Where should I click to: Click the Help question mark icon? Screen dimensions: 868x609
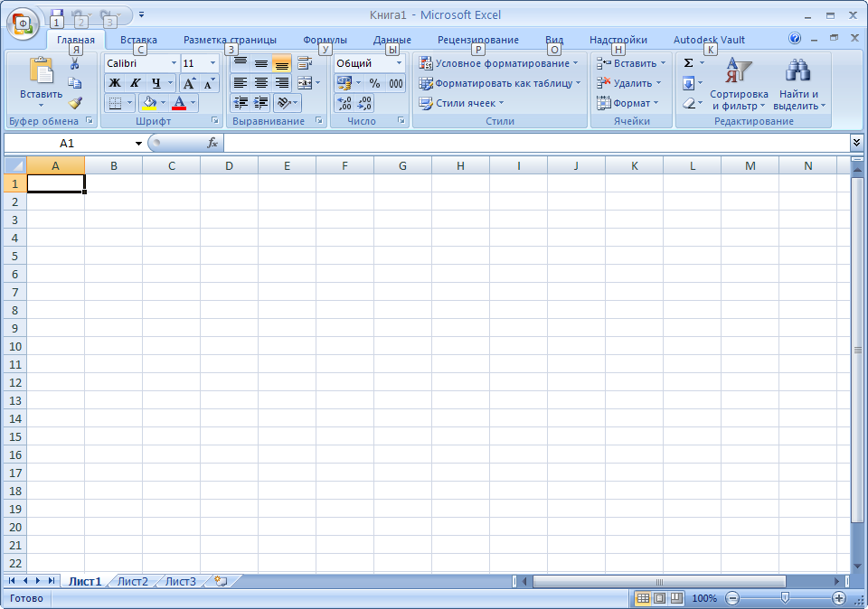coord(795,38)
